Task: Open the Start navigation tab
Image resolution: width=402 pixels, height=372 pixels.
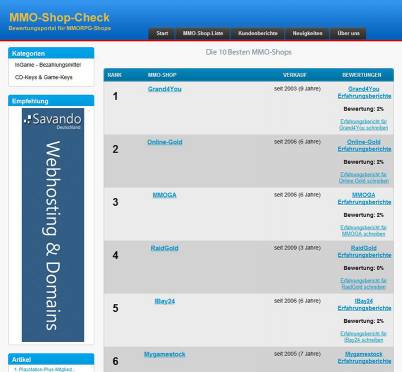Action: 162,33
